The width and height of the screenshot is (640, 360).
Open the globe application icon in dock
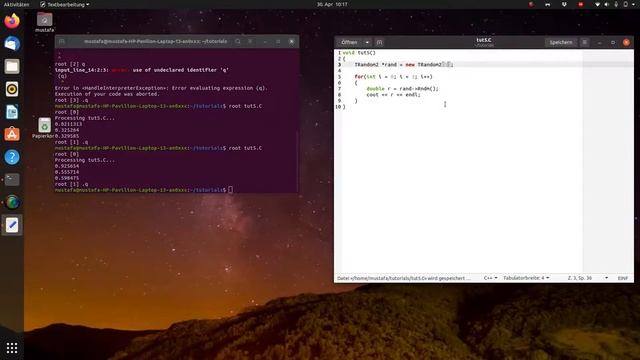pos(12,202)
